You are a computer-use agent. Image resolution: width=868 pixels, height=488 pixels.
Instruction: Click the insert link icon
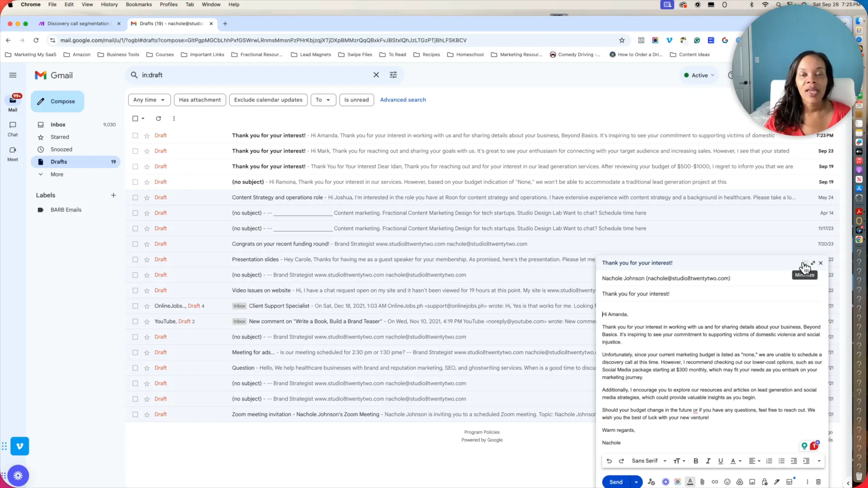click(715, 482)
